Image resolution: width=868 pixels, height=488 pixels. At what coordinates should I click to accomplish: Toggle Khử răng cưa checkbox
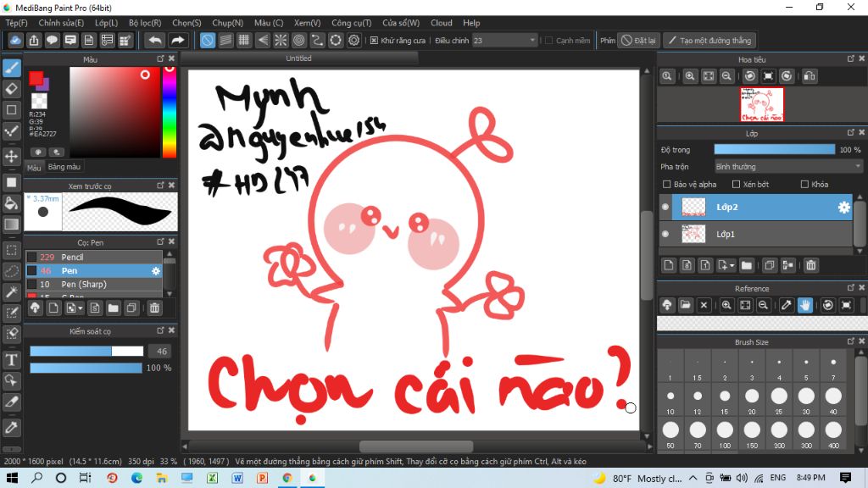(x=374, y=41)
